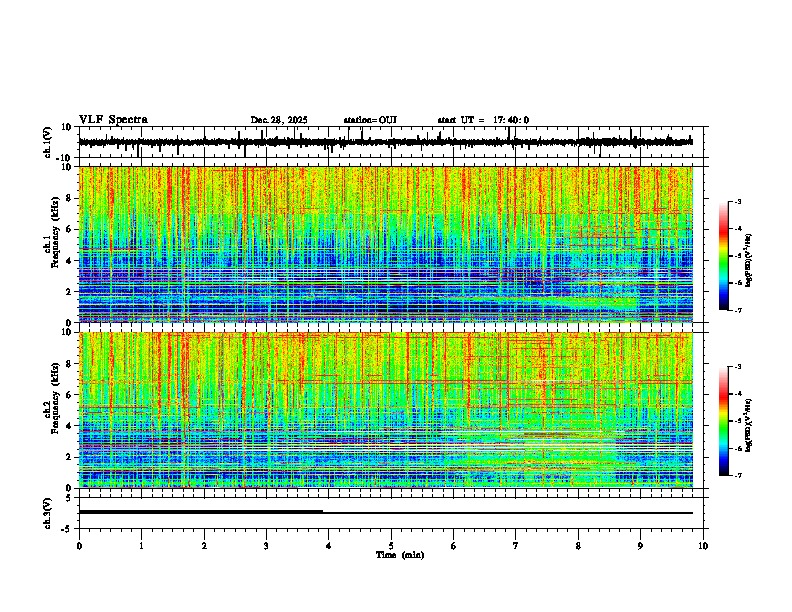Click the "4" tick on ch.2 frequency axis
The height and width of the screenshot is (612, 792).
70,426
